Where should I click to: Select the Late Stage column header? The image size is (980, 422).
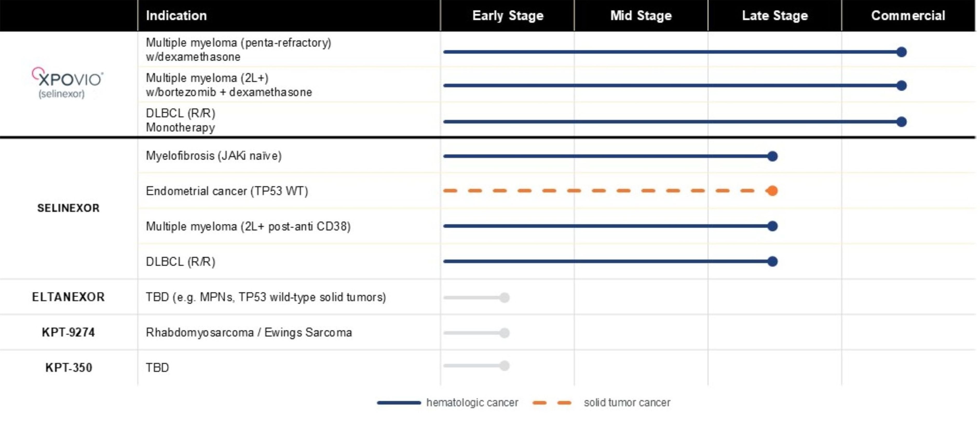tap(774, 16)
